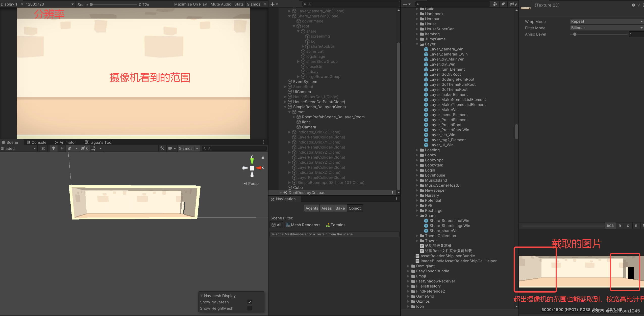The height and width of the screenshot is (316, 644).
Task: Click the Mesh Renderers scene filter
Action: point(303,225)
